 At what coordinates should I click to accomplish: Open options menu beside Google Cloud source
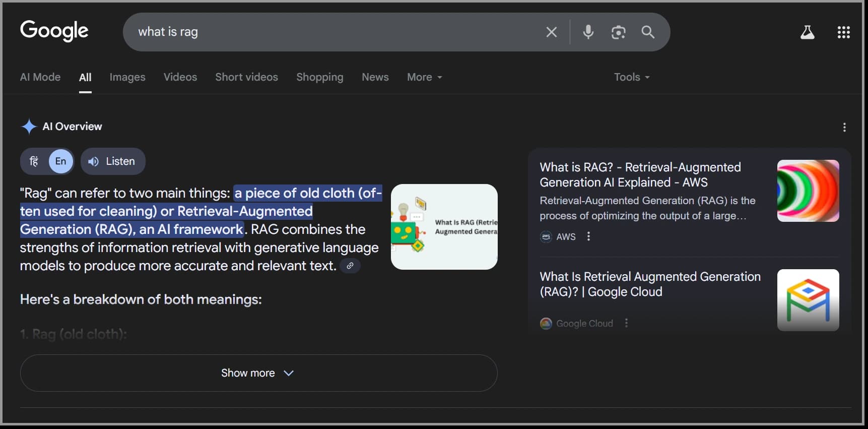626,323
